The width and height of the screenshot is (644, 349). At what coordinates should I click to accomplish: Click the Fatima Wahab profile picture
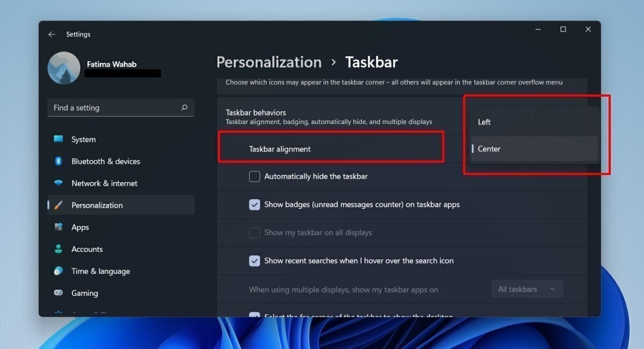click(x=64, y=68)
